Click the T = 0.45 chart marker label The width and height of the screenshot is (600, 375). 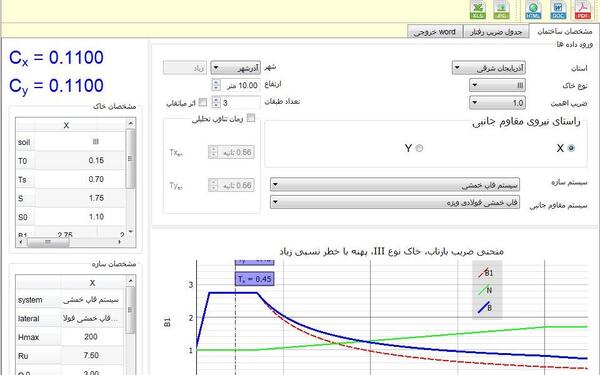tap(254, 279)
